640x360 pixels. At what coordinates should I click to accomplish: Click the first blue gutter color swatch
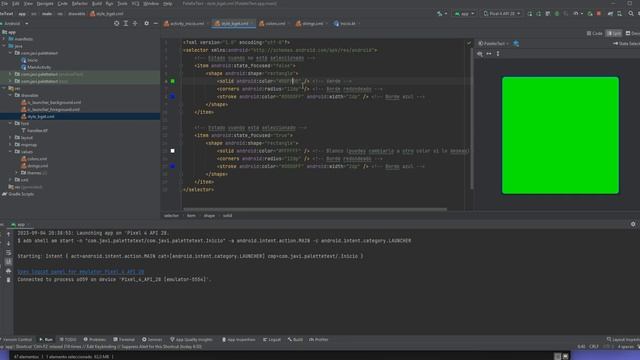pyautogui.click(x=173, y=97)
